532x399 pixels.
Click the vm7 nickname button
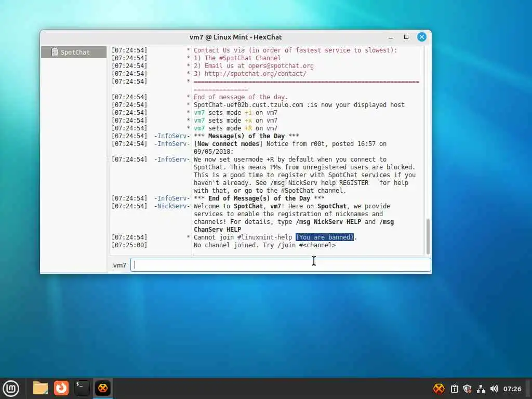119,265
